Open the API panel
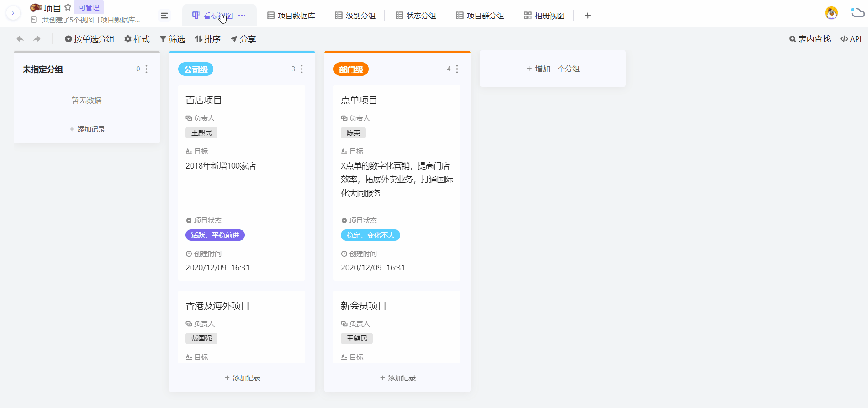Screen dimensions: 868x408 tap(851, 39)
